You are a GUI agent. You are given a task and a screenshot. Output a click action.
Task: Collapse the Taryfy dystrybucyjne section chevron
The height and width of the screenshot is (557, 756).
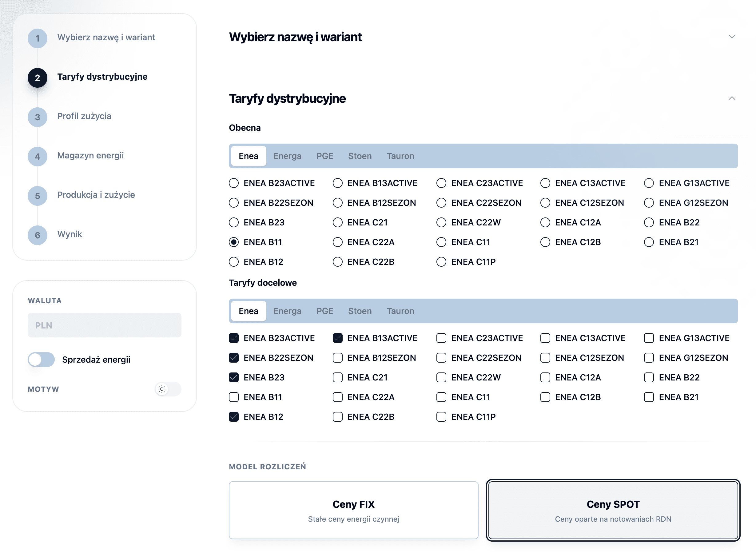pyautogui.click(x=731, y=98)
